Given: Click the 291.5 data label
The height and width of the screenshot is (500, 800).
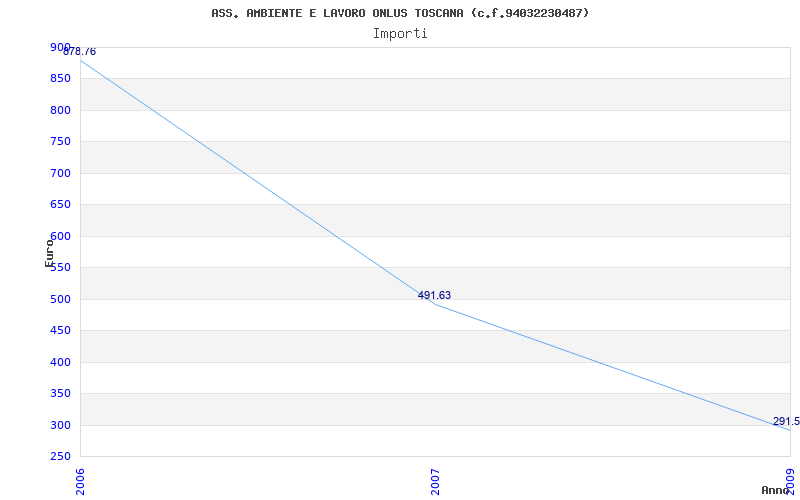Looking at the screenshot, I should pos(786,421).
